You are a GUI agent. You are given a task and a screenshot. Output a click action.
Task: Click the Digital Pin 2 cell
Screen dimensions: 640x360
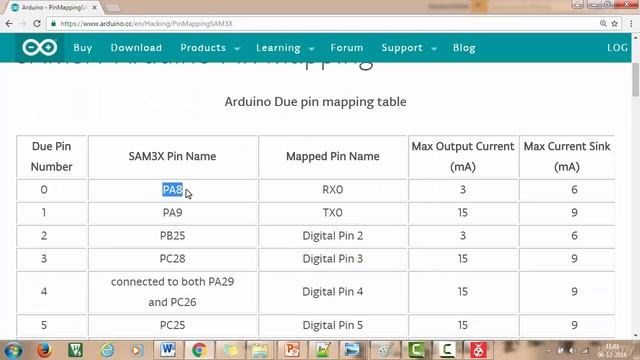pyautogui.click(x=333, y=236)
